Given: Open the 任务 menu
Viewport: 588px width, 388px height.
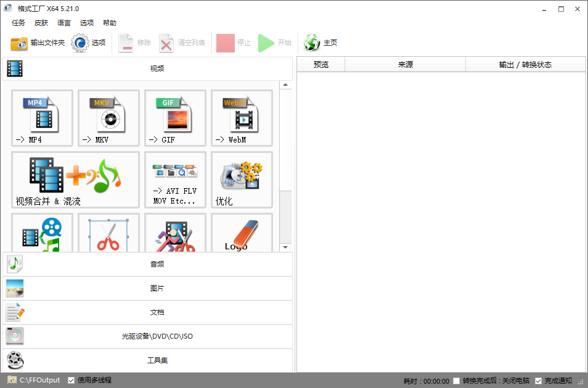Looking at the screenshot, I should (x=18, y=23).
